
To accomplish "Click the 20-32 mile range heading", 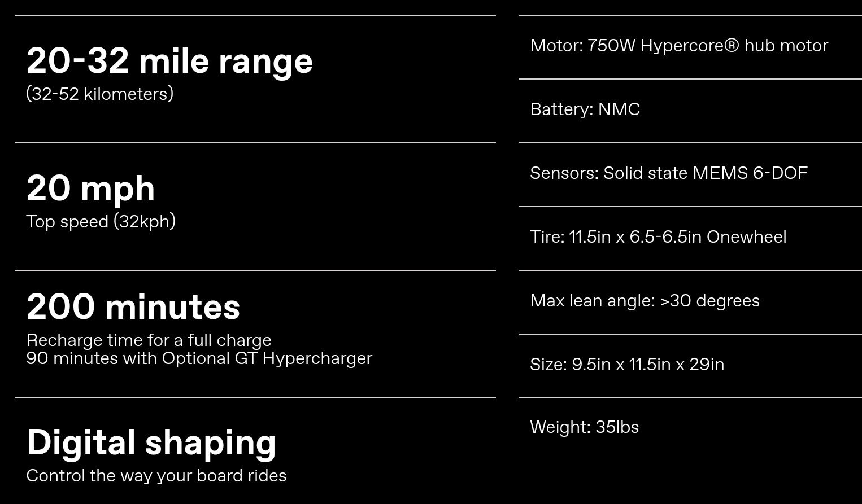I will (169, 61).
